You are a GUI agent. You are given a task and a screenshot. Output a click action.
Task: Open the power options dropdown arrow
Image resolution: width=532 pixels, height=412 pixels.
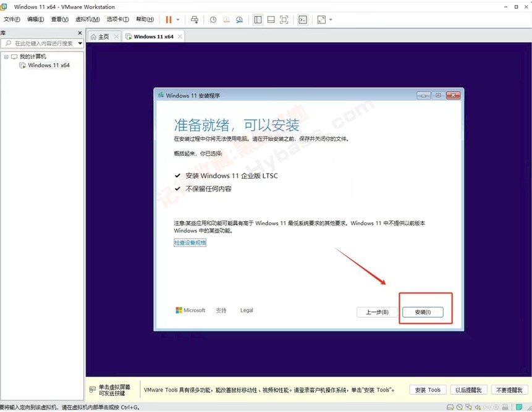[178, 20]
